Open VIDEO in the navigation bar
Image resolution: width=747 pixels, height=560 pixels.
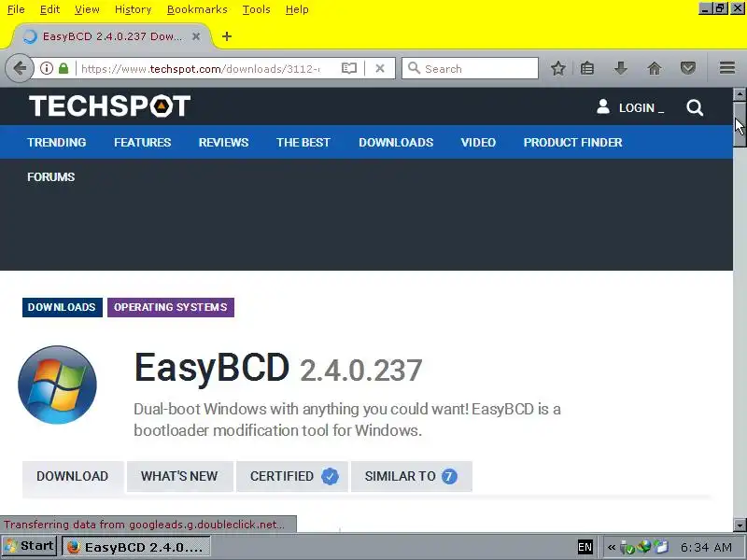(x=478, y=143)
